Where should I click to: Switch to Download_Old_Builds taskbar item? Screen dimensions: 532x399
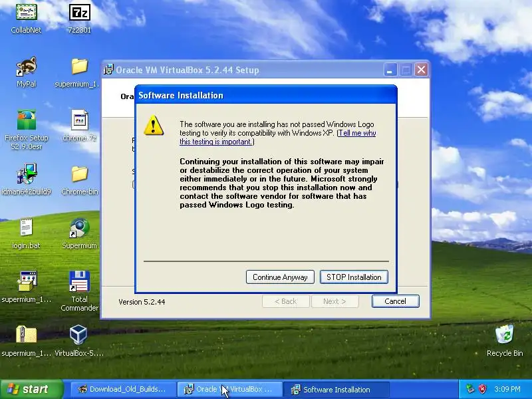pyautogui.click(x=122, y=389)
